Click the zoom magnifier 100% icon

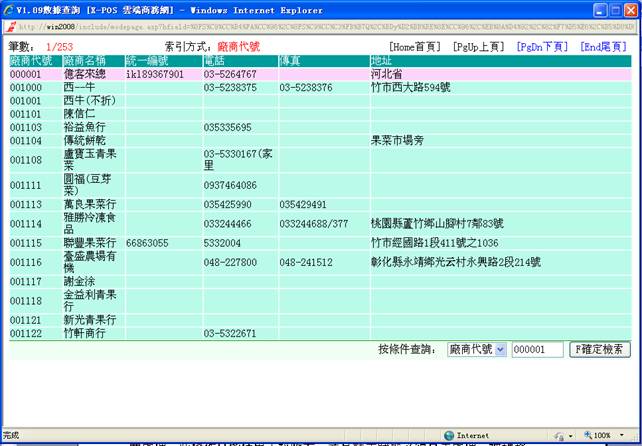587,436
